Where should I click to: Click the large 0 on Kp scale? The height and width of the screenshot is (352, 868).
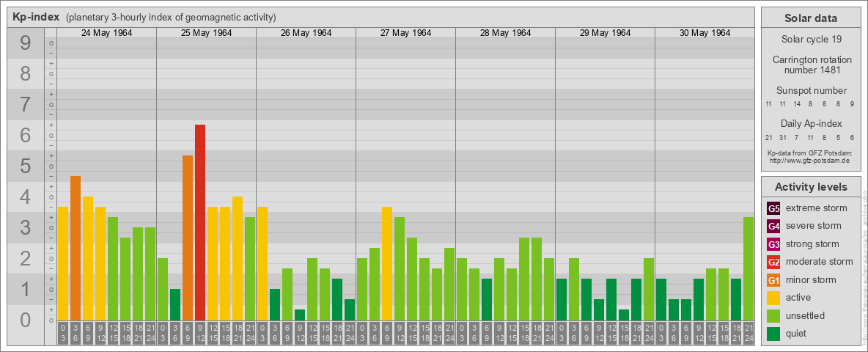click(26, 320)
